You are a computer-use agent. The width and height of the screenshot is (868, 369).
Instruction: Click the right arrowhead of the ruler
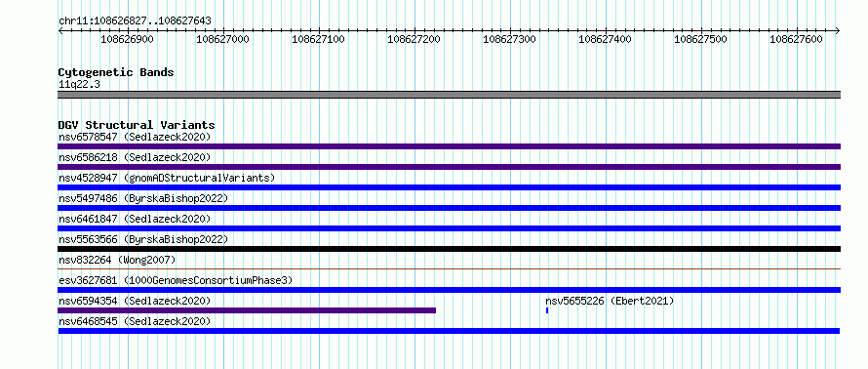[838, 30]
